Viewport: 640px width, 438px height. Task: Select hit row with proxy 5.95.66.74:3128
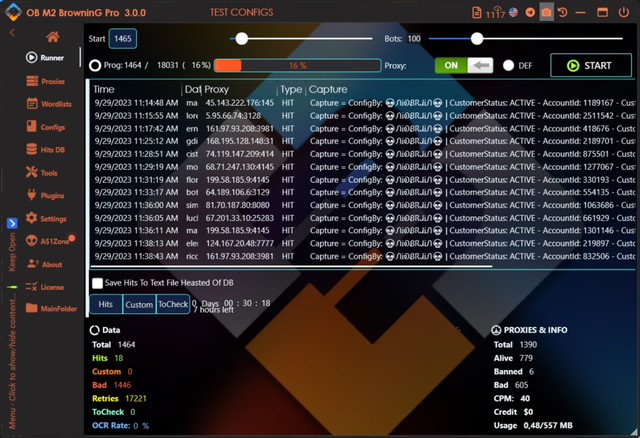[x=363, y=116]
